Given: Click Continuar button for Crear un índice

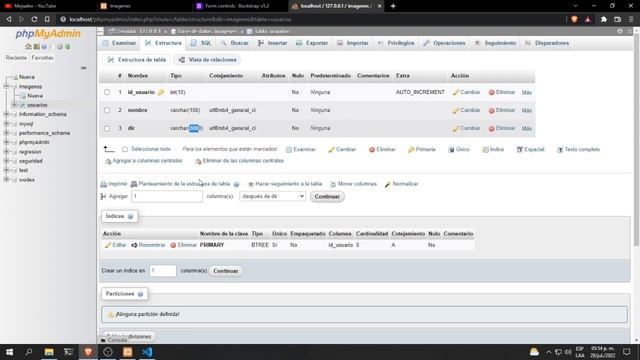Looking at the screenshot, I should (226, 271).
